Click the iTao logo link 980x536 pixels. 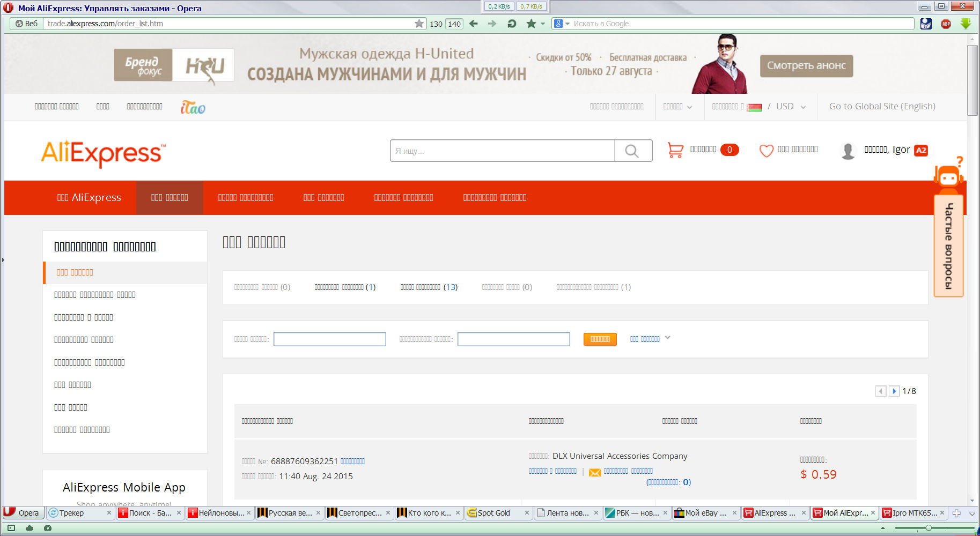tap(193, 107)
